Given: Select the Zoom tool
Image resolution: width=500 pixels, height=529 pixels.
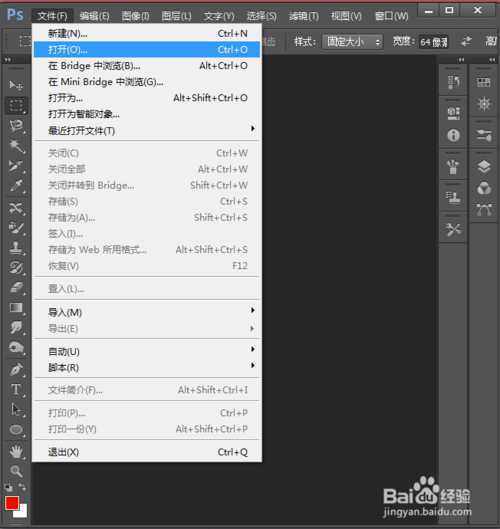Looking at the screenshot, I should click(16, 471).
